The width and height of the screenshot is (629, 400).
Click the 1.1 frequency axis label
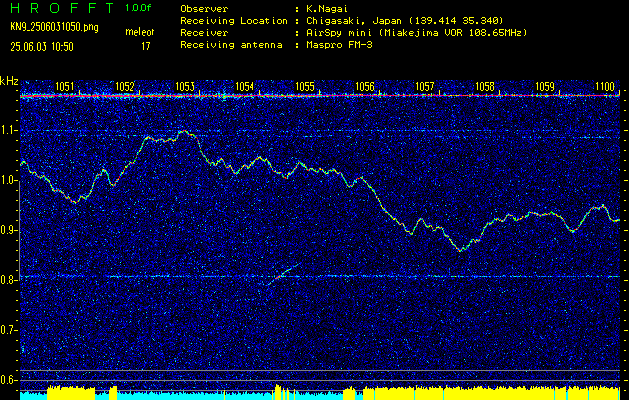point(8,130)
